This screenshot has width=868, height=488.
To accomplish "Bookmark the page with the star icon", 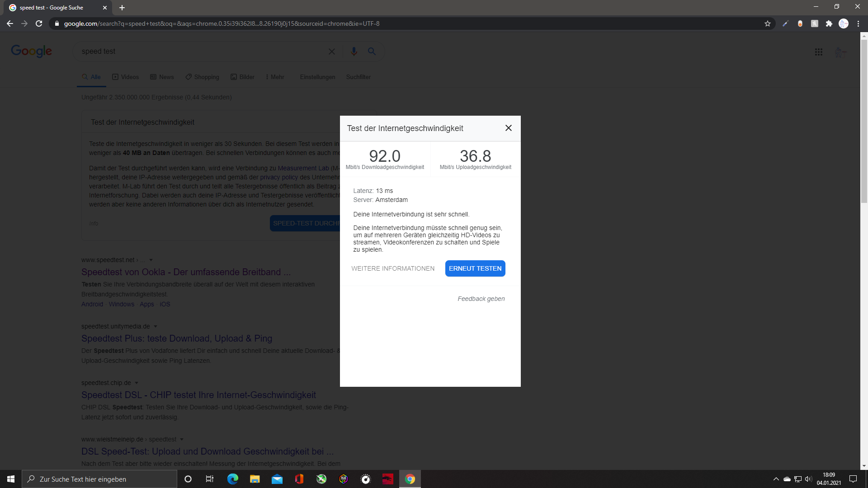I will (x=767, y=23).
